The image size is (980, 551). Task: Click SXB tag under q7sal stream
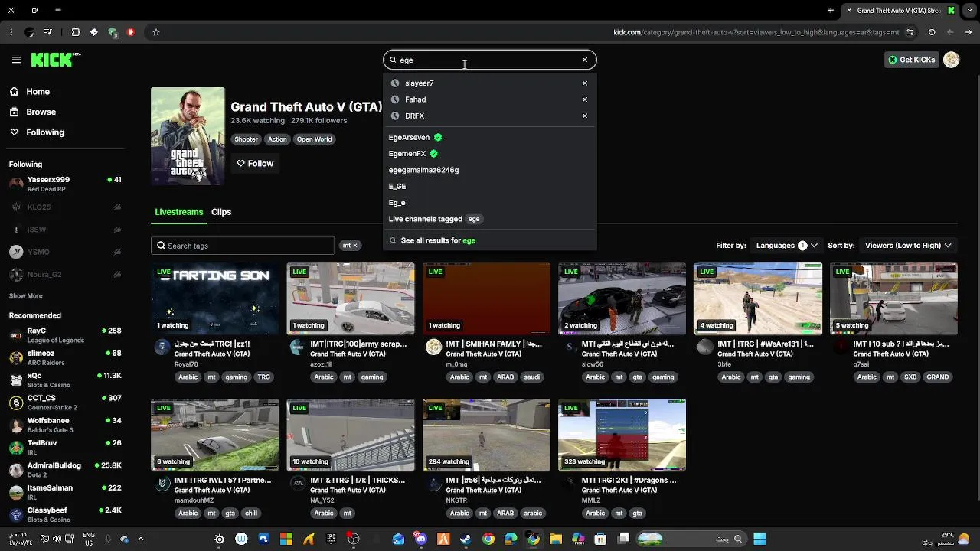point(910,377)
